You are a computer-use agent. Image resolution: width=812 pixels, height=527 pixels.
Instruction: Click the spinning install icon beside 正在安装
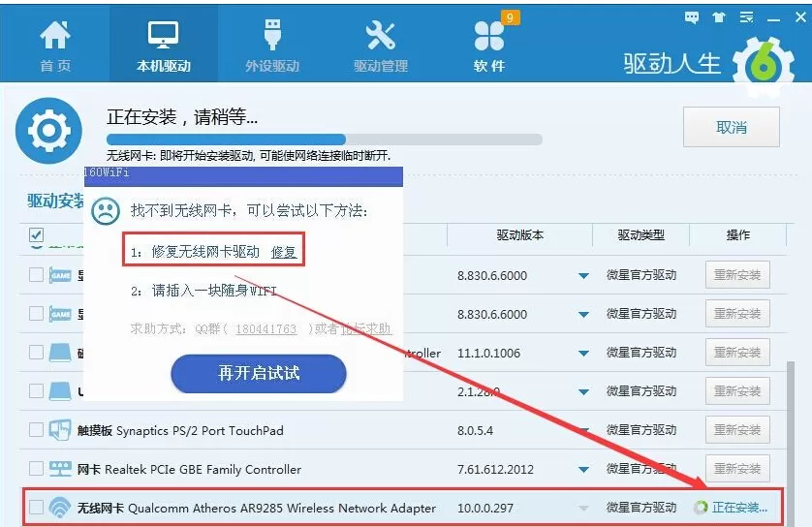[701, 508]
